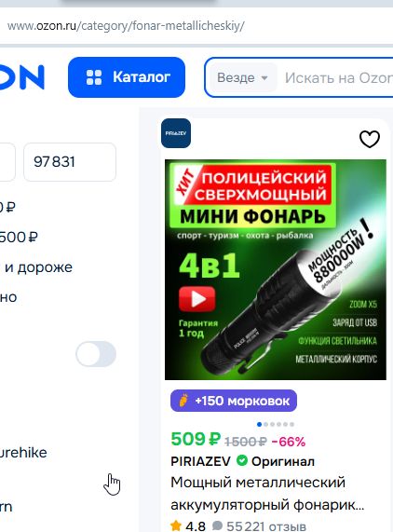Open the PIRIAZEV seller logo badge

pos(176,133)
